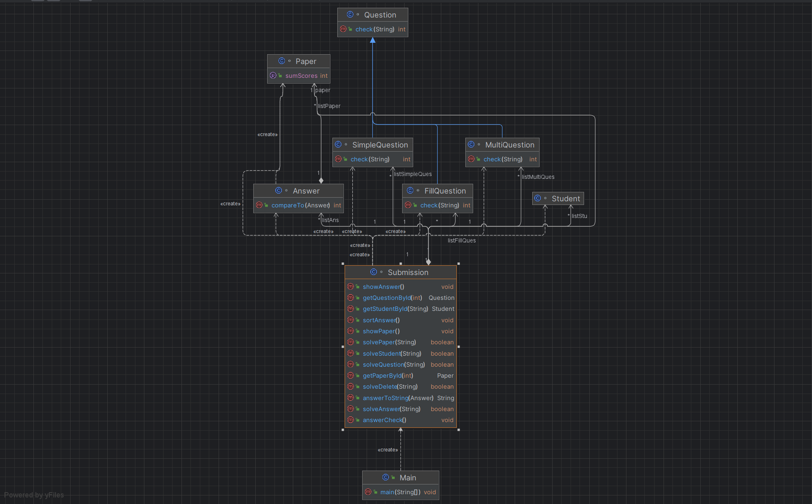Click the method icon beside MultiQuestion check(String)

point(471,159)
